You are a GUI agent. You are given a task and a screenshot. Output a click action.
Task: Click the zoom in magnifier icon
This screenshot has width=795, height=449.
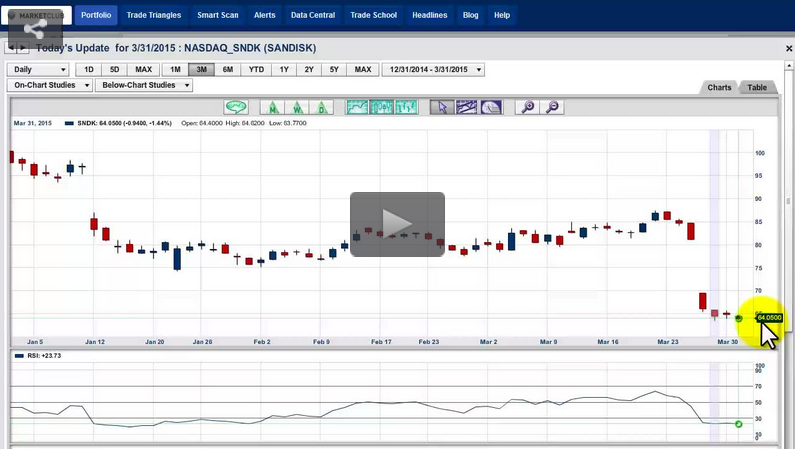click(x=526, y=107)
